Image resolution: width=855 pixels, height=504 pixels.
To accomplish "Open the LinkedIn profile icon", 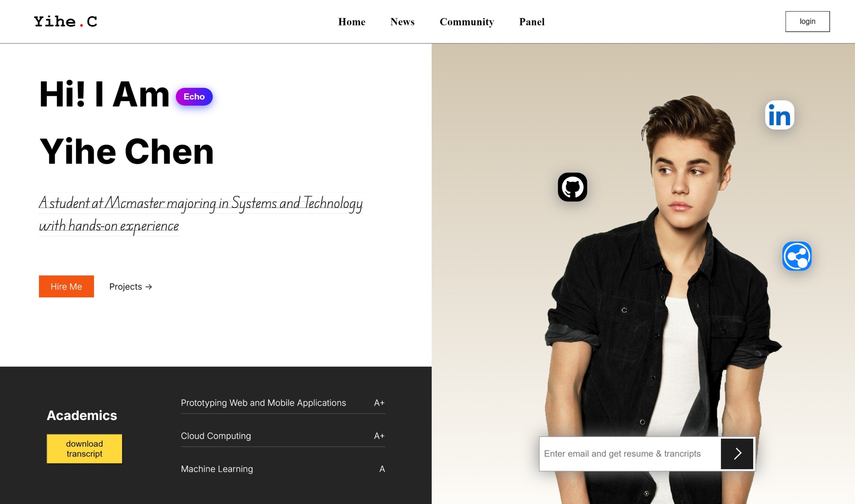I will pos(779,115).
